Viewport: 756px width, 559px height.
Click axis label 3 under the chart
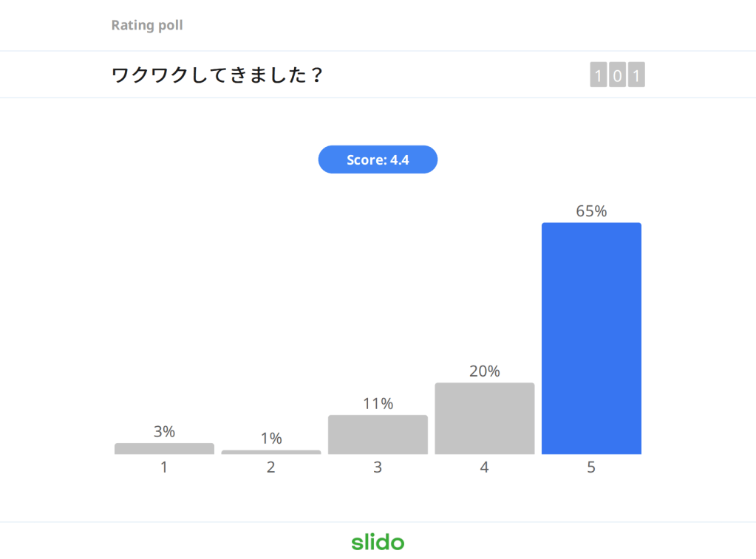(x=378, y=467)
